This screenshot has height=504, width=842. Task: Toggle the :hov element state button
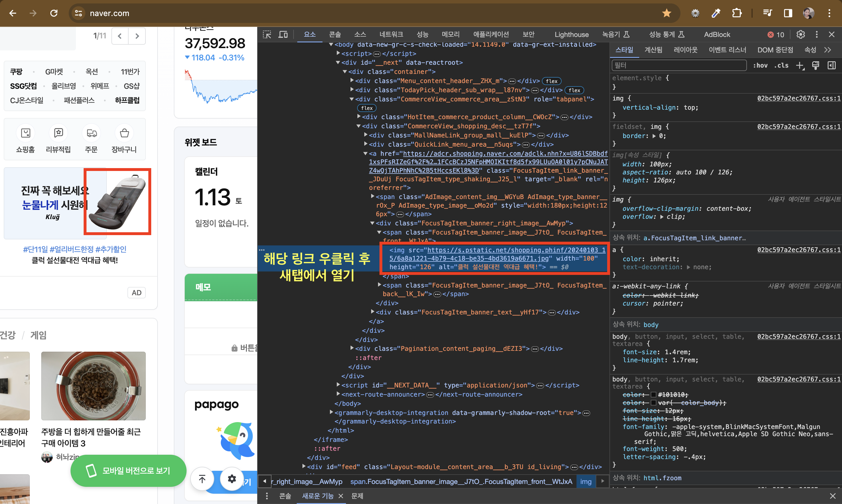coord(760,65)
